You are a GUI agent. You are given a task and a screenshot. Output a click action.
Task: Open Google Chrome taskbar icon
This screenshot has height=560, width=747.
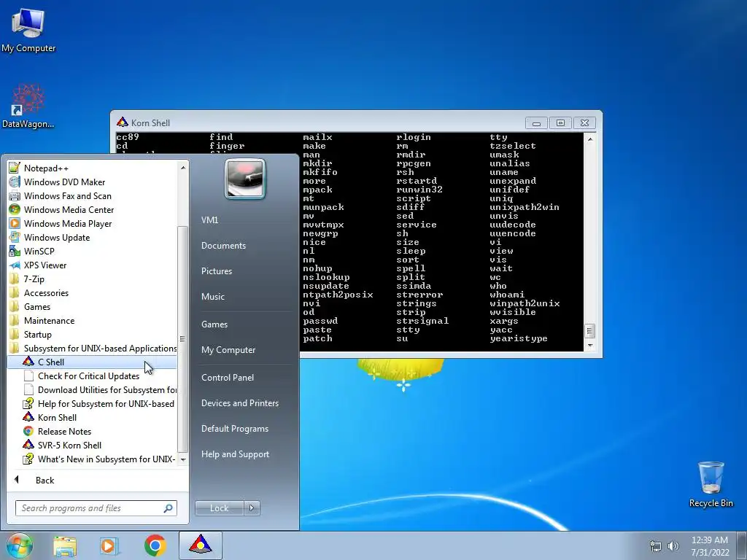(x=155, y=545)
